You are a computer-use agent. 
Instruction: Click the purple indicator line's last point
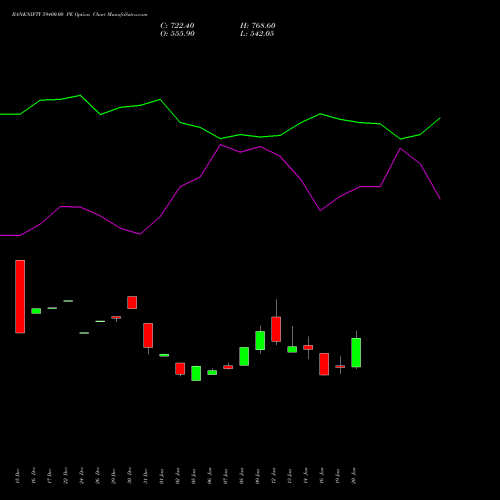[440, 199]
